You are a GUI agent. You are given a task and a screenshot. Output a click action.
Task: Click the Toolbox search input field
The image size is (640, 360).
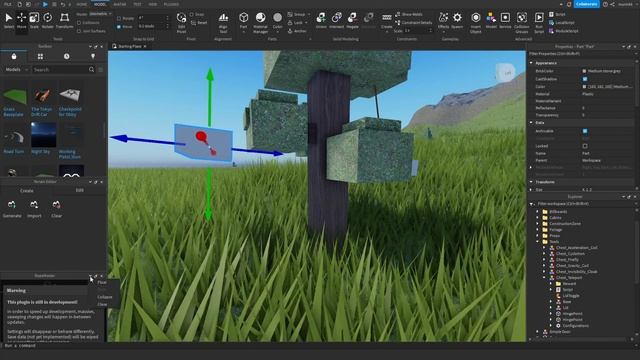60,70
